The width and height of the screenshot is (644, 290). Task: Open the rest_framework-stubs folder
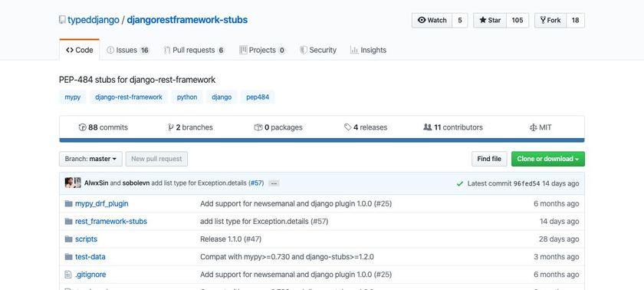tap(111, 222)
